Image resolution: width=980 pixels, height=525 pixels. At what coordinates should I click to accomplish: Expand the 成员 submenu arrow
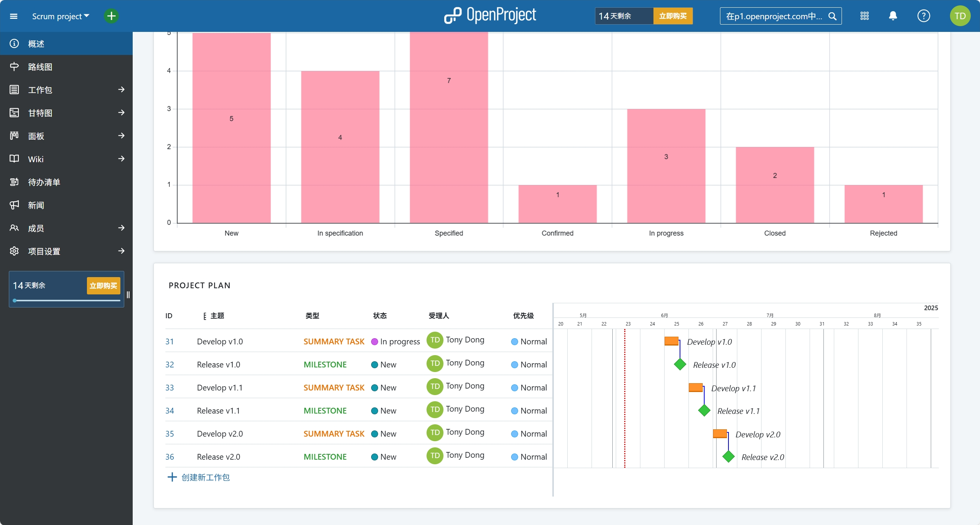pos(122,228)
